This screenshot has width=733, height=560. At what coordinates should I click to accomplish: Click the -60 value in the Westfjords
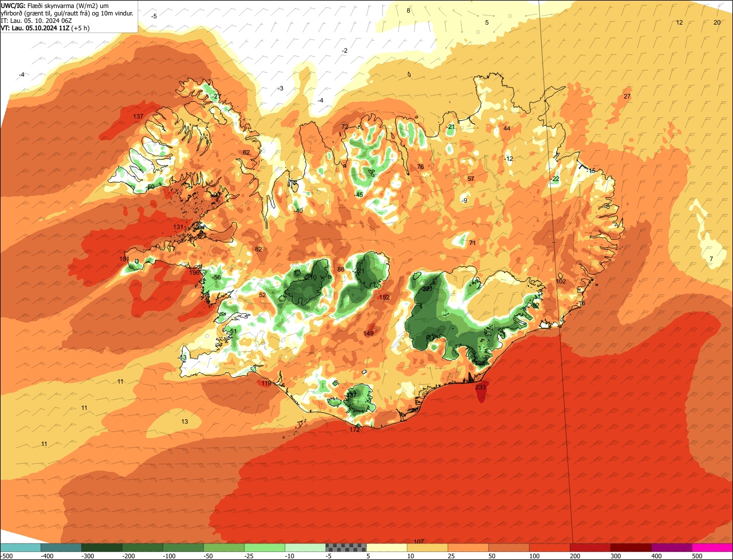(x=150, y=187)
